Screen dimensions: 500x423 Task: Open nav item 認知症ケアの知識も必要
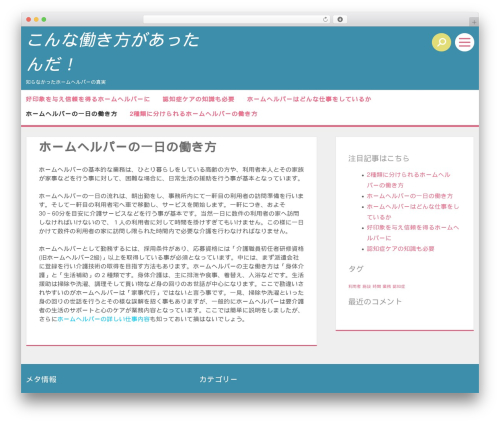tap(198, 99)
